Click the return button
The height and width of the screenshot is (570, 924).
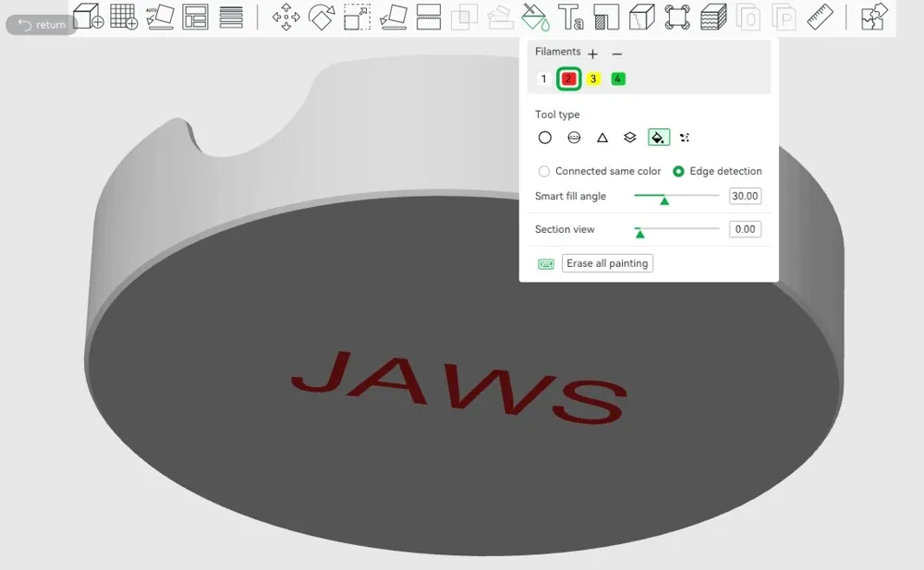coord(42,25)
